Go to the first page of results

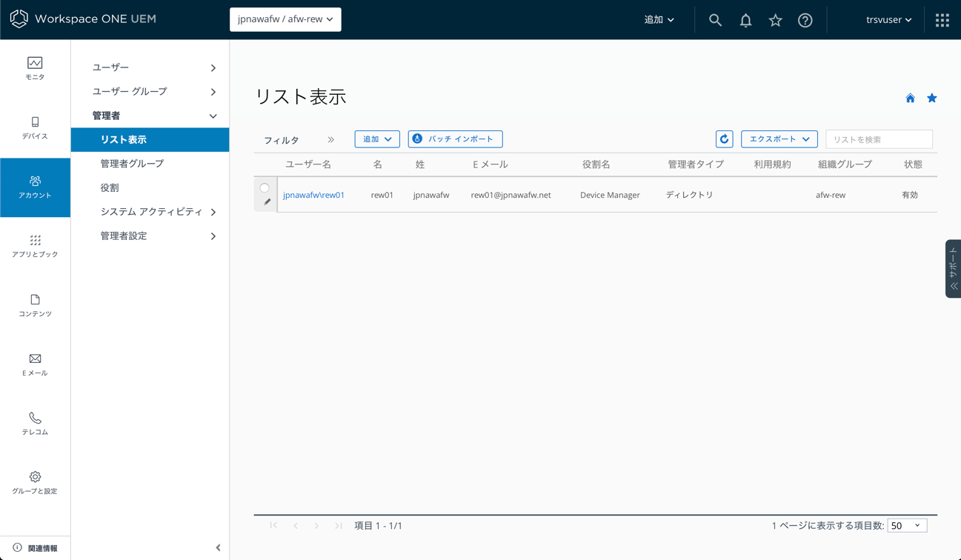274,525
